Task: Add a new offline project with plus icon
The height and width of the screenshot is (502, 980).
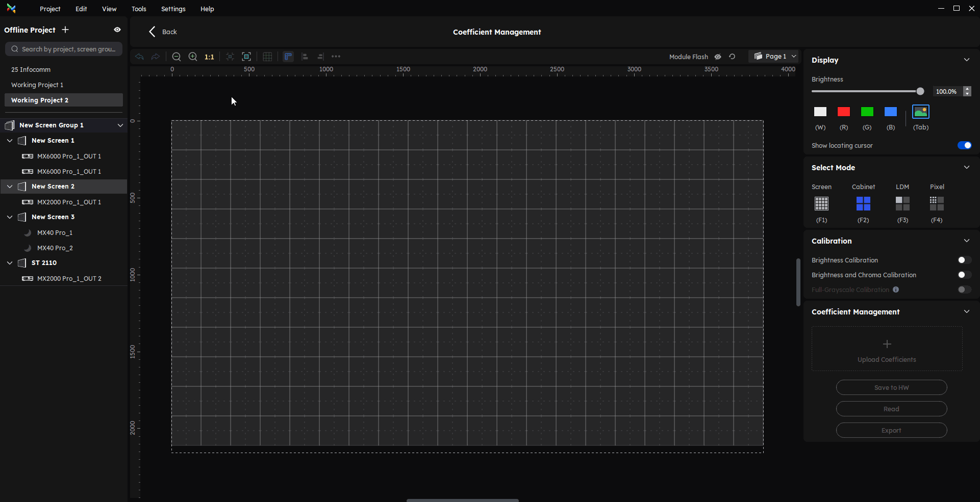Action: pos(65,30)
